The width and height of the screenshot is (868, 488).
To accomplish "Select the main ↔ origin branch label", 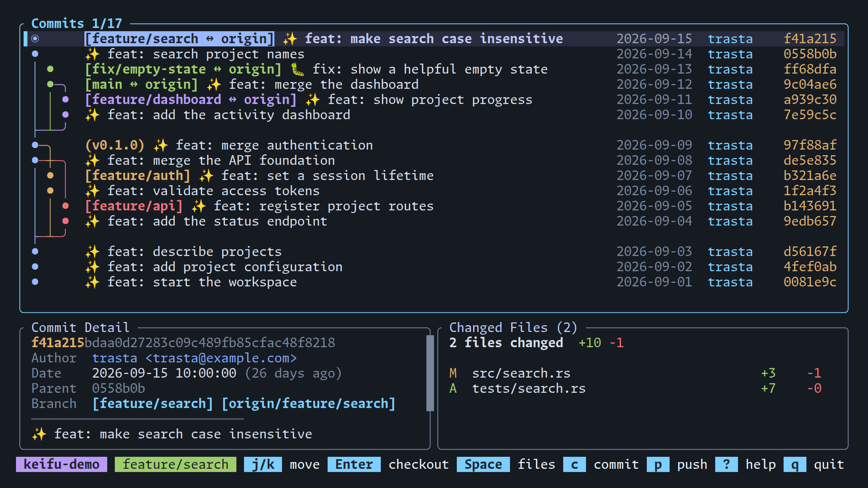I will (142, 84).
